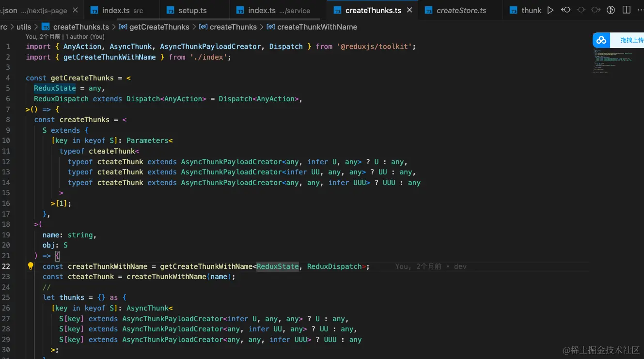Click "AnyAction" in the line 1 import

click(82, 47)
